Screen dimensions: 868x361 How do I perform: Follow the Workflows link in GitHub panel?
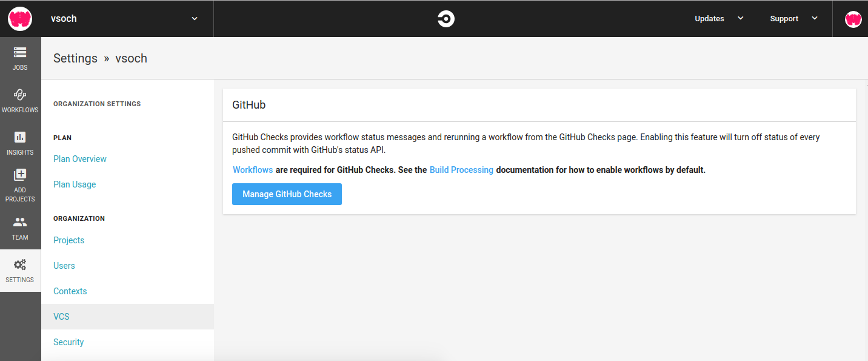click(x=253, y=170)
